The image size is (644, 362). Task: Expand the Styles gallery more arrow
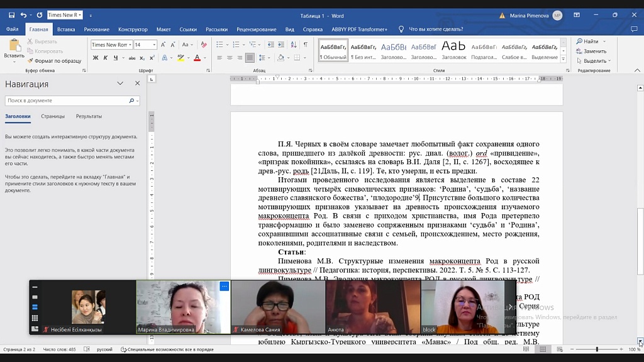click(x=562, y=60)
